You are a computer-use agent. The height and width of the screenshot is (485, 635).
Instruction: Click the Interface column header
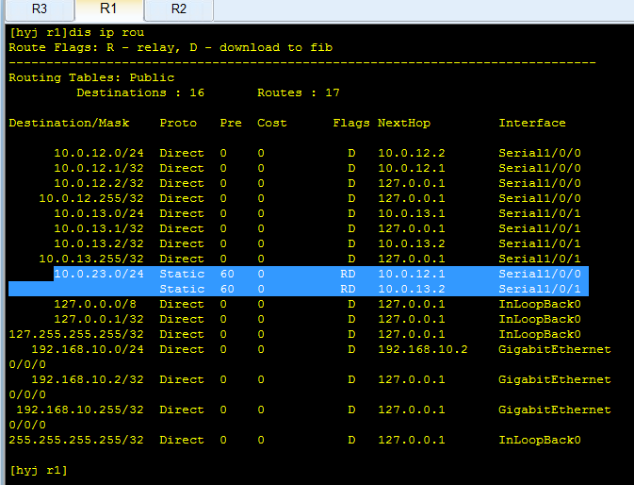tap(532, 123)
